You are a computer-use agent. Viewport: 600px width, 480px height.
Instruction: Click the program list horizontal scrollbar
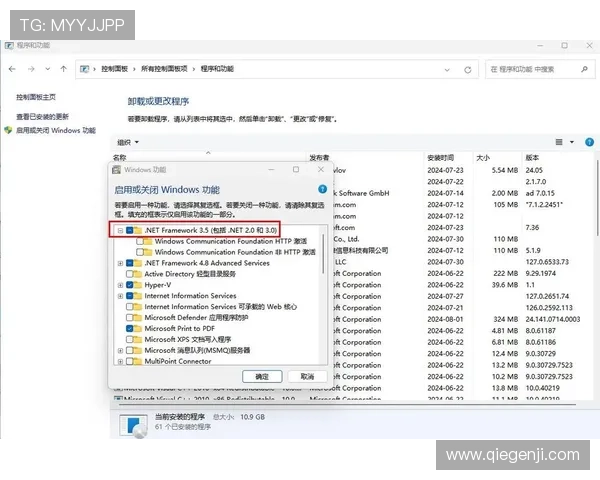point(346,404)
